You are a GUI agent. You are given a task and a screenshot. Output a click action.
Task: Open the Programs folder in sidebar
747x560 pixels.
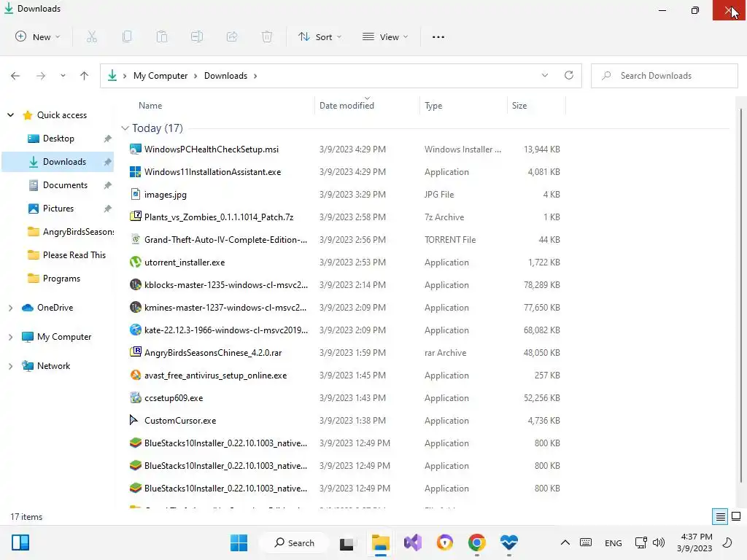[x=61, y=278]
